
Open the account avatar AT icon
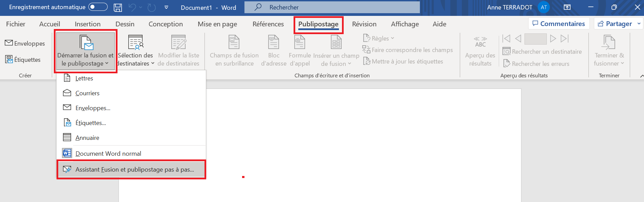[x=544, y=7]
